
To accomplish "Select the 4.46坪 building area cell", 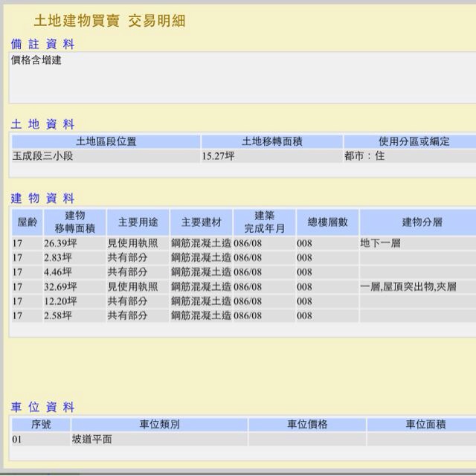I will tap(75, 272).
